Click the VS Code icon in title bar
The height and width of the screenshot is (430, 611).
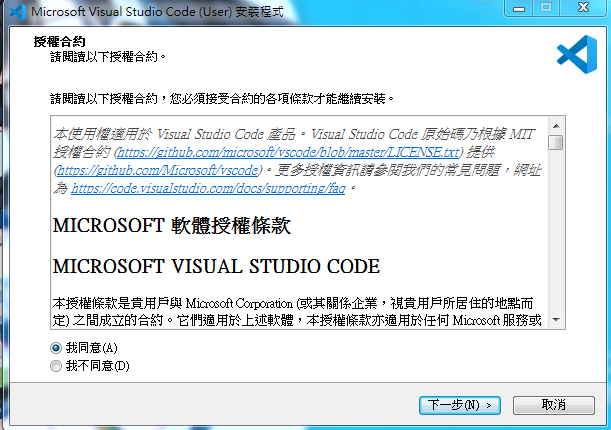point(18,12)
